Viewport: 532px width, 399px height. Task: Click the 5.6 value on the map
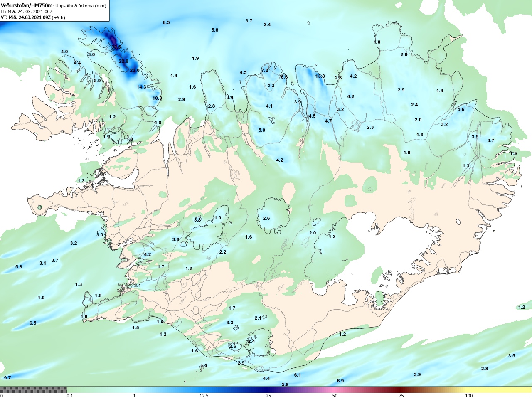(461, 109)
